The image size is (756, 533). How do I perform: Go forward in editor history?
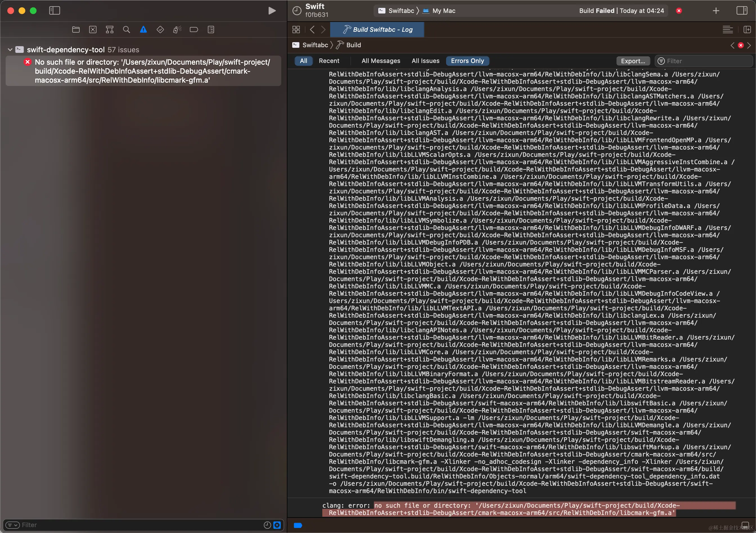tap(323, 30)
